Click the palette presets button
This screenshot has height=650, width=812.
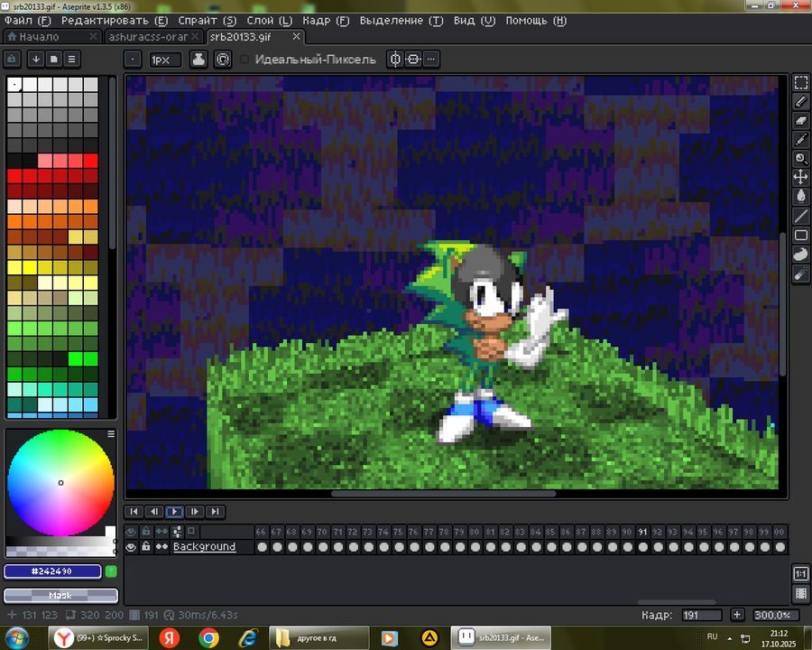53,59
